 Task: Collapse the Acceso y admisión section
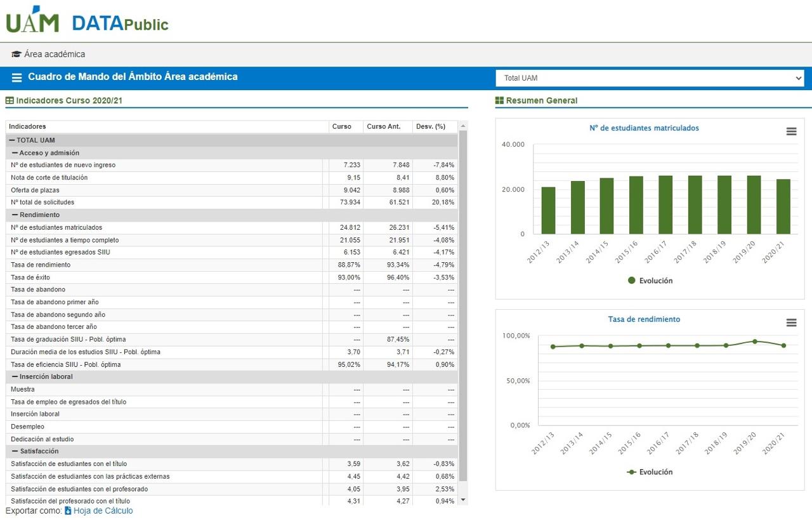(15, 153)
